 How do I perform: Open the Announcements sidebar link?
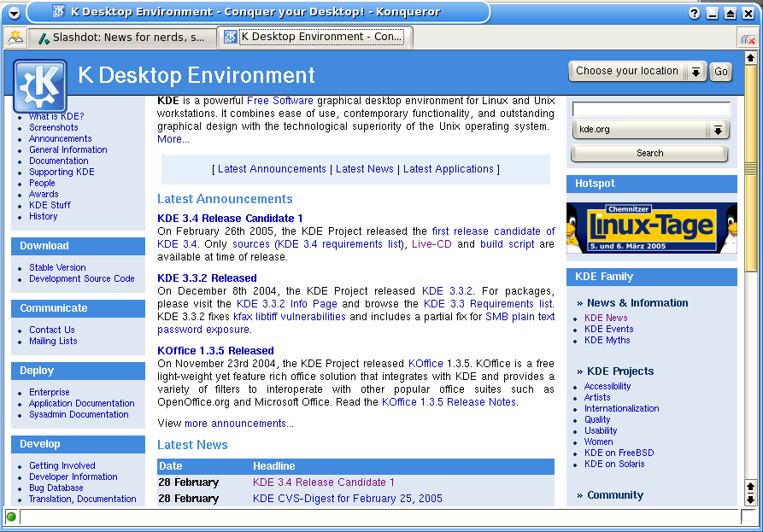pos(61,138)
